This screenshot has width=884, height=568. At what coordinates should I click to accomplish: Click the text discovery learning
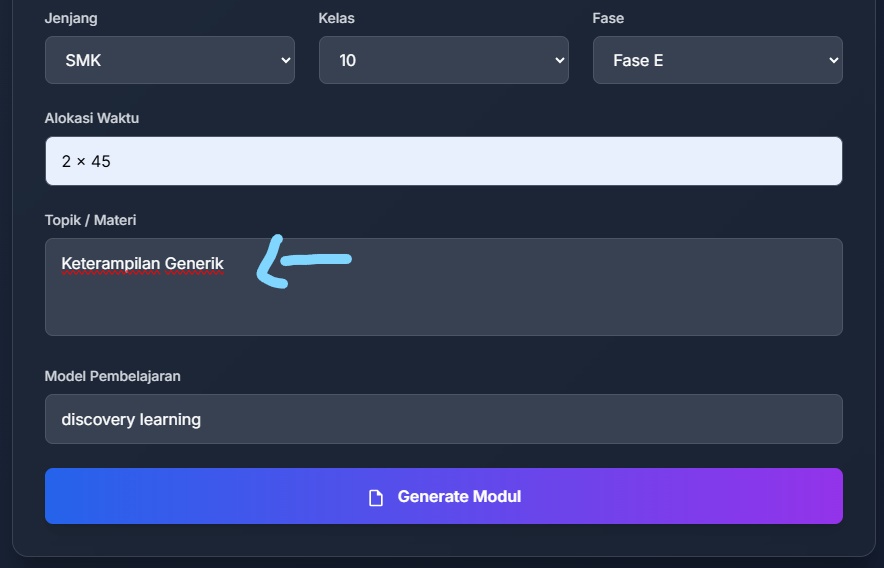pyautogui.click(x=131, y=420)
